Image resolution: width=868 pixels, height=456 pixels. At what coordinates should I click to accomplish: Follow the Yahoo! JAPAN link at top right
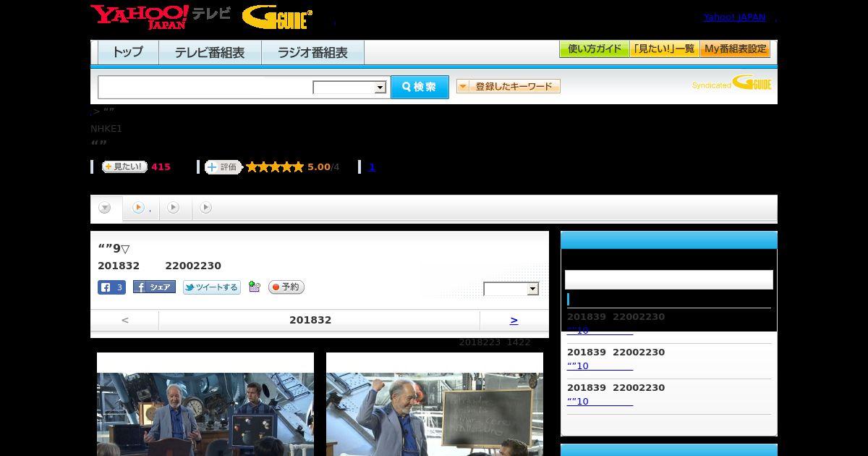click(734, 17)
